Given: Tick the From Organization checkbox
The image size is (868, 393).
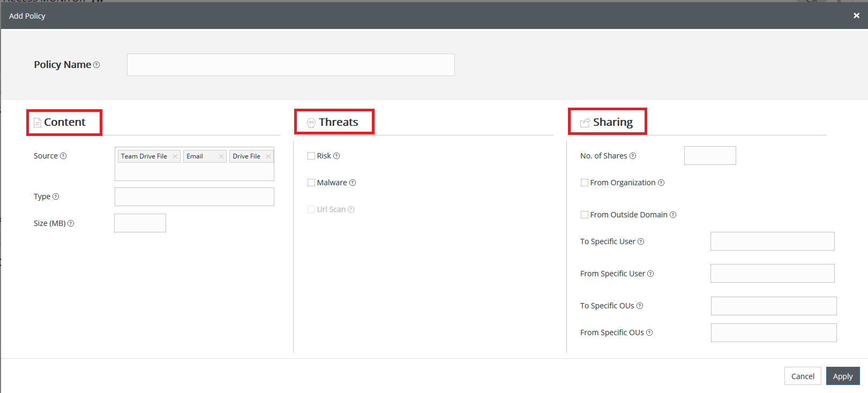Looking at the screenshot, I should tap(585, 183).
